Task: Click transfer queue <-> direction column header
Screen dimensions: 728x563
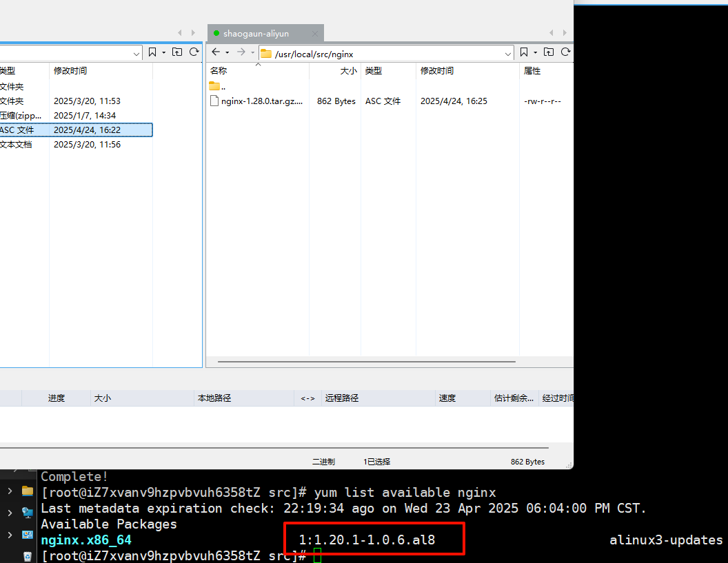Action: click(x=308, y=398)
